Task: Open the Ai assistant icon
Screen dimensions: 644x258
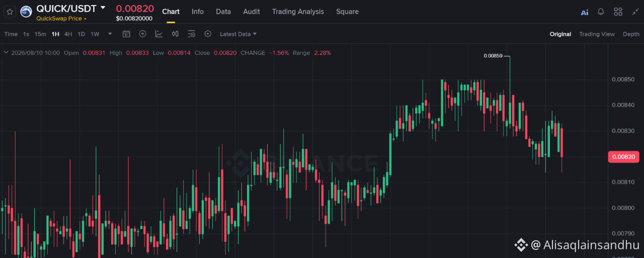Action: tap(584, 12)
